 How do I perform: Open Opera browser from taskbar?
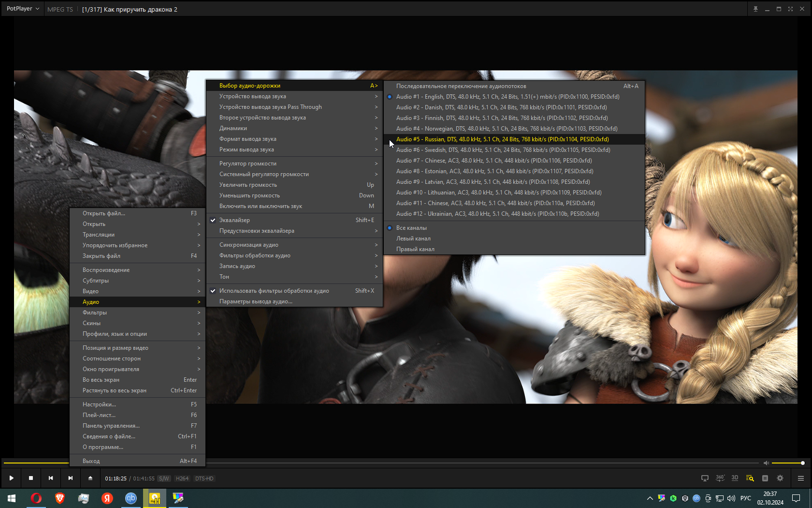36,498
